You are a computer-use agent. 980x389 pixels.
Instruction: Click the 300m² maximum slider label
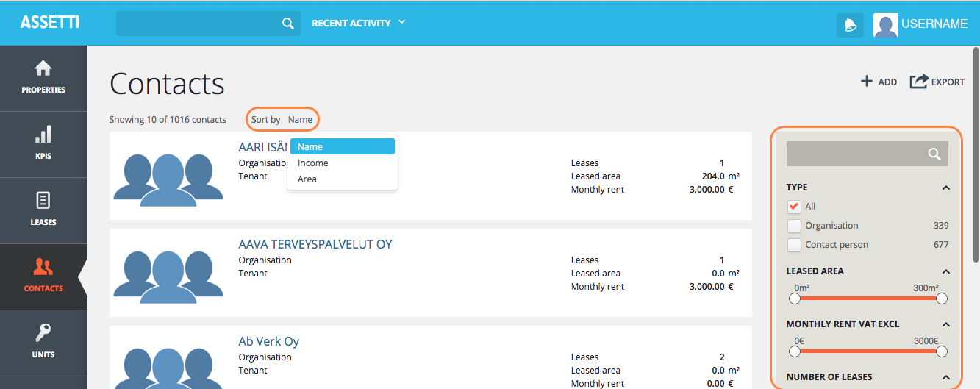coord(926,288)
